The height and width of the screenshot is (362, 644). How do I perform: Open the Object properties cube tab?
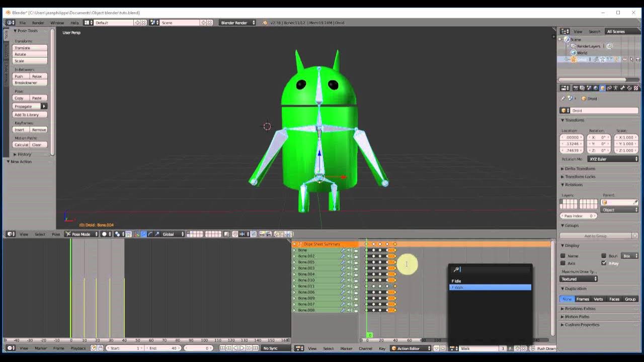point(603,88)
